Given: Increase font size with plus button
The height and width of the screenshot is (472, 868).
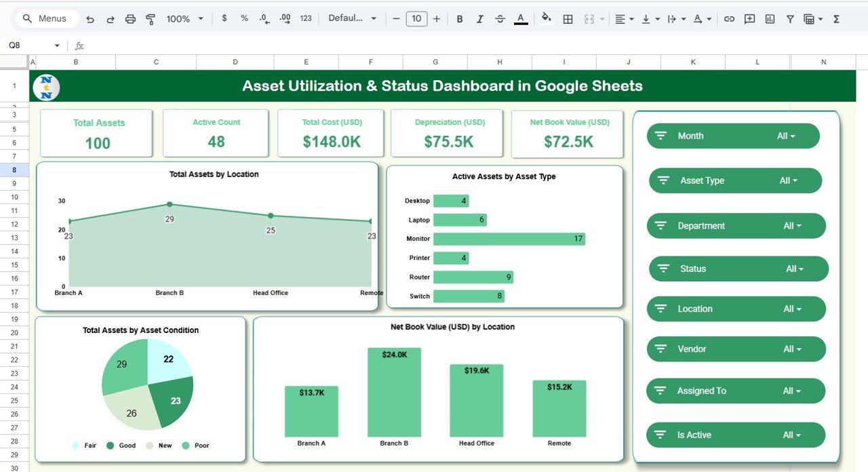Looking at the screenshot, I should point(437,19).
